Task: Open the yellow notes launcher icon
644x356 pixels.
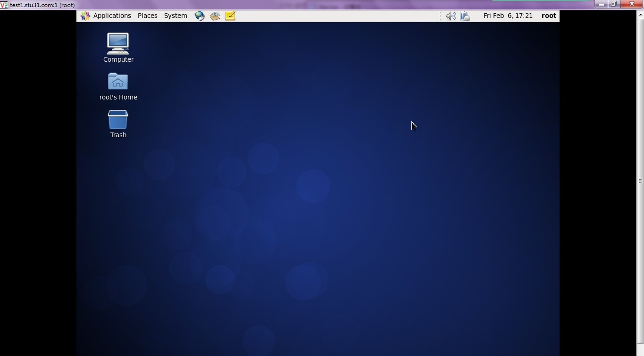Action: (230, 16)
